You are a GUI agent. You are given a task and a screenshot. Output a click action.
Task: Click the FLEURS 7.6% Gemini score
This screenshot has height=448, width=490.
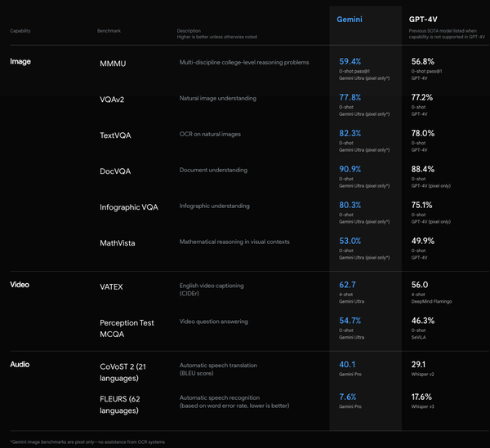click(x=348, y=397)
